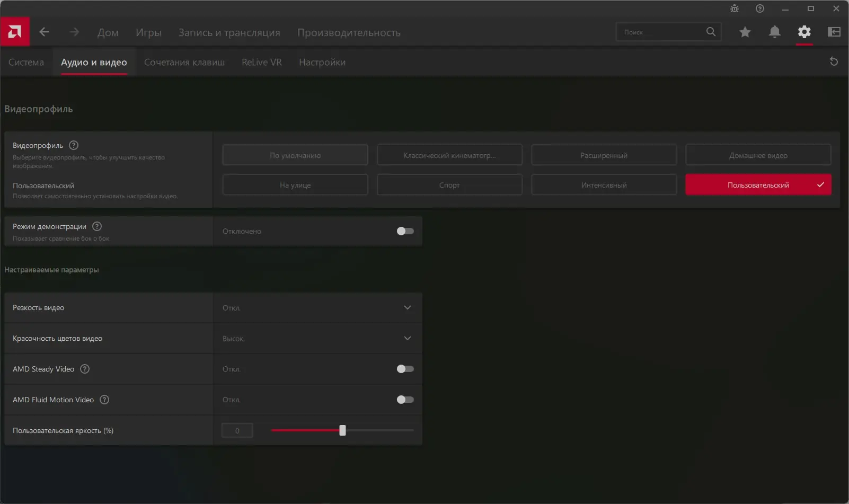The image size is (849, 504).
Task: Show help for AMD Steady Video
Action: [x=85, y=369]
